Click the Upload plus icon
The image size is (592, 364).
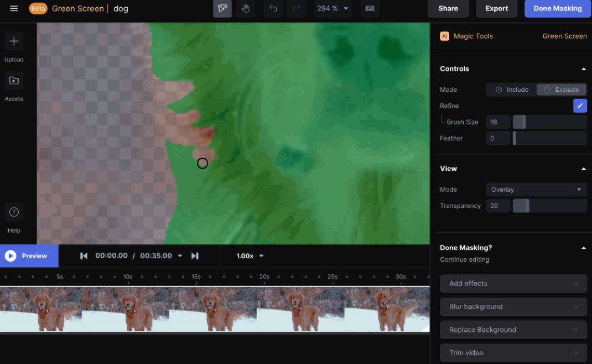[x=14, y=41]
